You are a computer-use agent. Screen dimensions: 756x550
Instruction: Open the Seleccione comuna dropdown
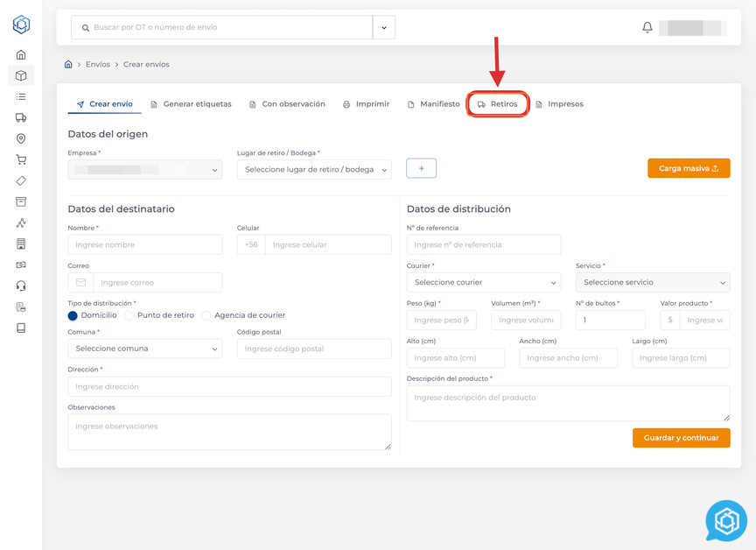coord(144,349)
